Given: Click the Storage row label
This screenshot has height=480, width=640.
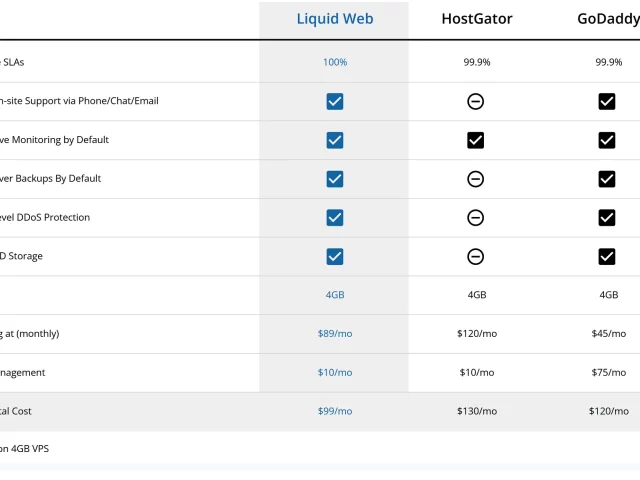Looking at the screenshot, I should click(21, 256).
